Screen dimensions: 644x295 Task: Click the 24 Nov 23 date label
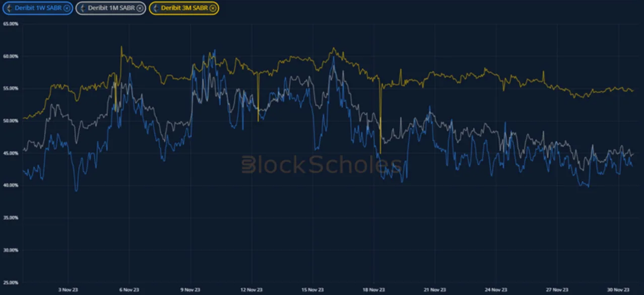point(496,289)
